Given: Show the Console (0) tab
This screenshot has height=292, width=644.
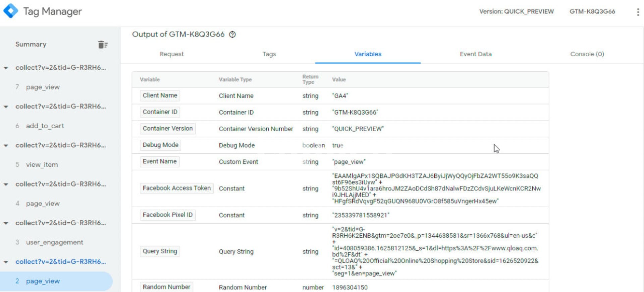Looking at the screenshot, I should 587,54.
